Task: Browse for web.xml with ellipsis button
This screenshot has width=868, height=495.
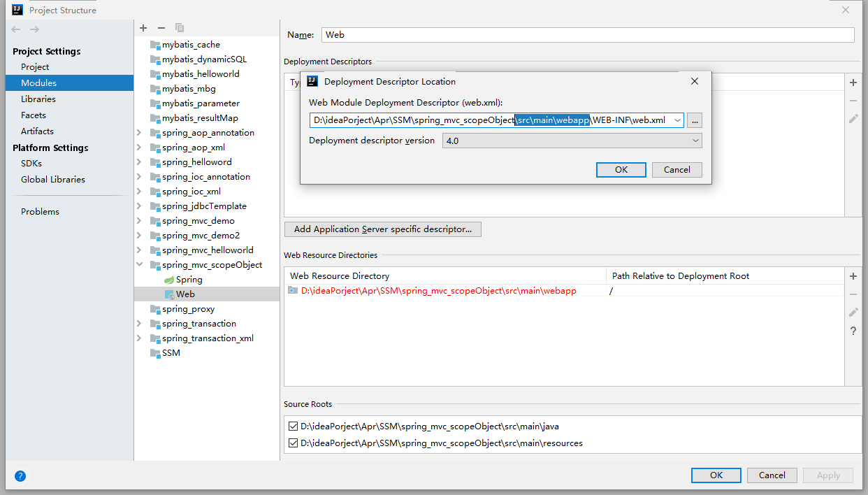Action: tap(694, 120)
